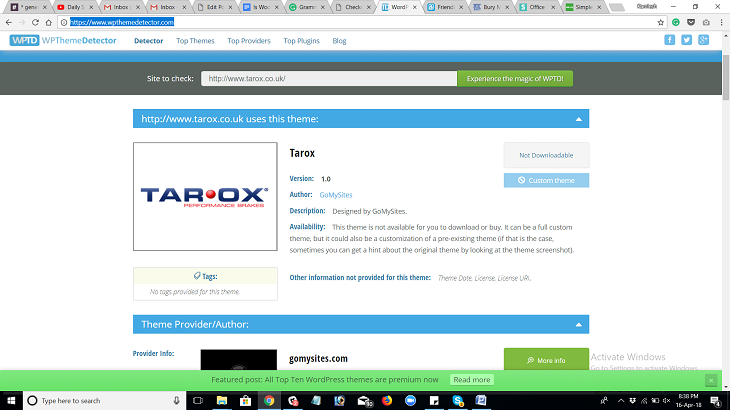
Task: Collapse the 'uses this theme' section
Action: 578,119
